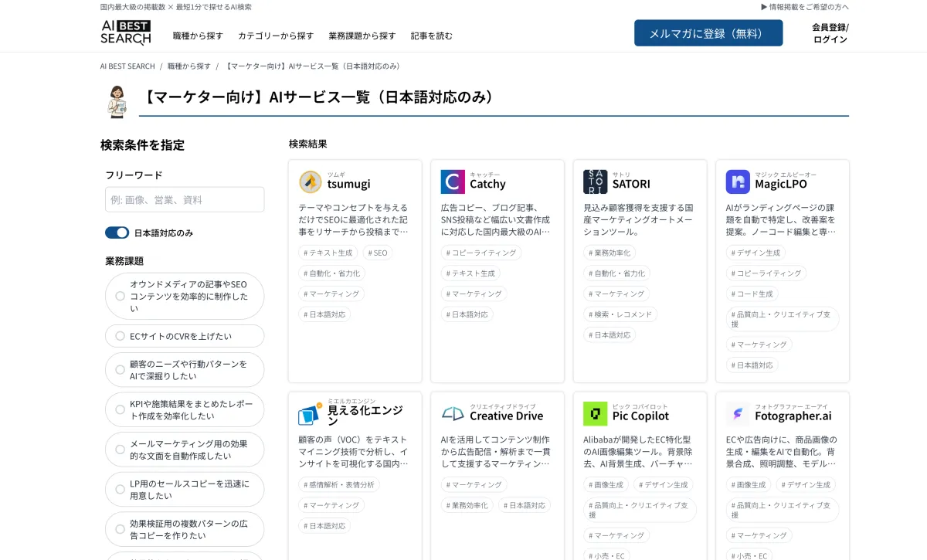Open the MagicLPO logo icon
This screenshot has height=560, width=927.
738,182
